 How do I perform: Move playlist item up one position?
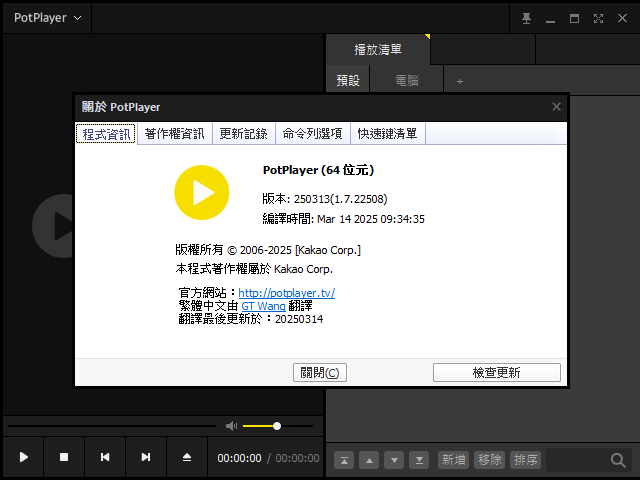(369, 460)
